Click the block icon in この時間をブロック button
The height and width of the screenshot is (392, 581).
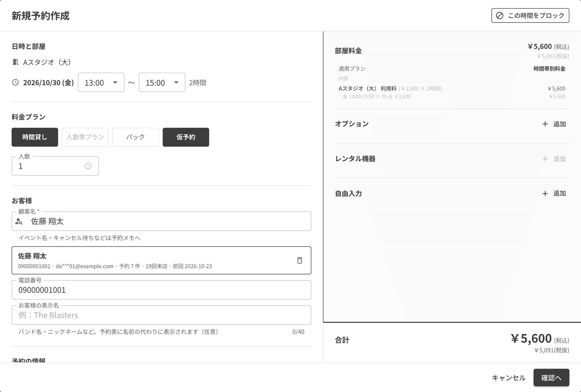(500, 16)
